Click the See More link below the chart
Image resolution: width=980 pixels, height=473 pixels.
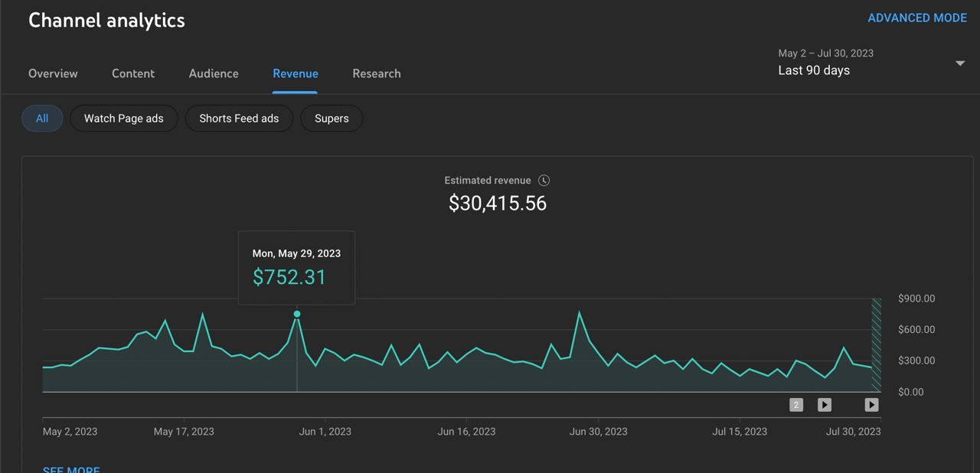coord(71,469)
